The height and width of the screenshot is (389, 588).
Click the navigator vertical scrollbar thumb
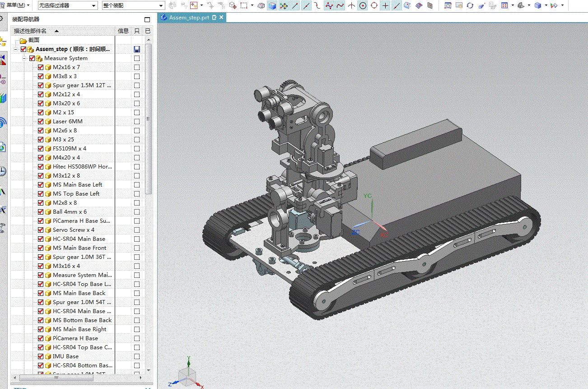coord(149,119)
